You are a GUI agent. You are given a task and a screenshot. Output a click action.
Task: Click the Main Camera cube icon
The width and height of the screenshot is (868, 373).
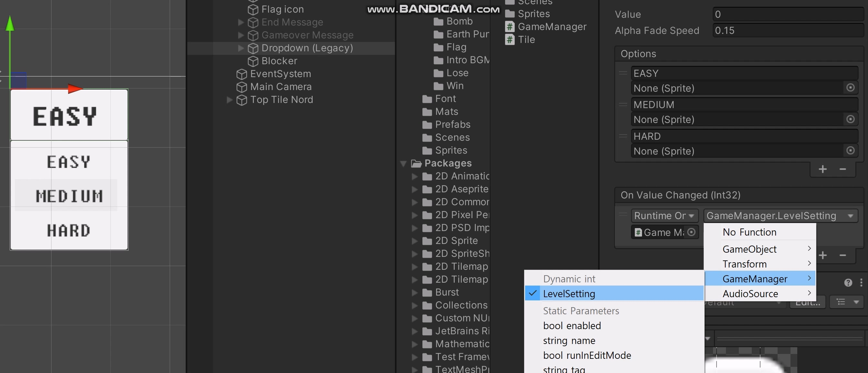pyautogui.click(x=242, y=87)
